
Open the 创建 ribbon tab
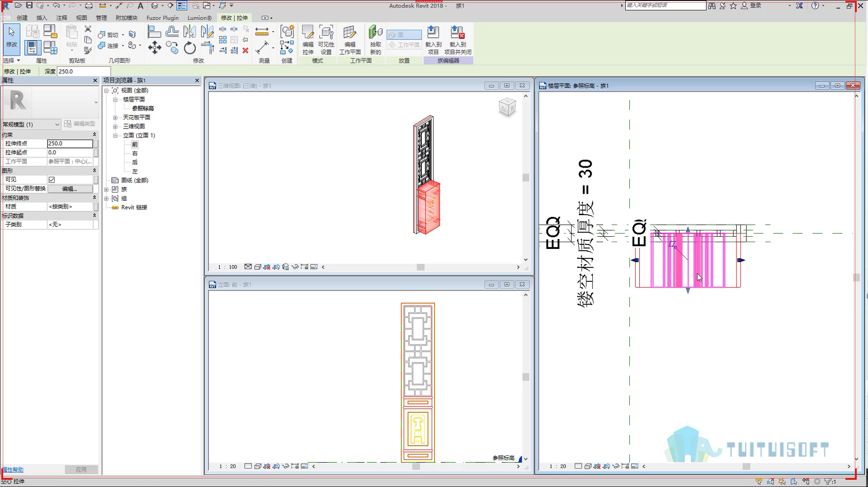pyautogui.click(x=22, y=18)
